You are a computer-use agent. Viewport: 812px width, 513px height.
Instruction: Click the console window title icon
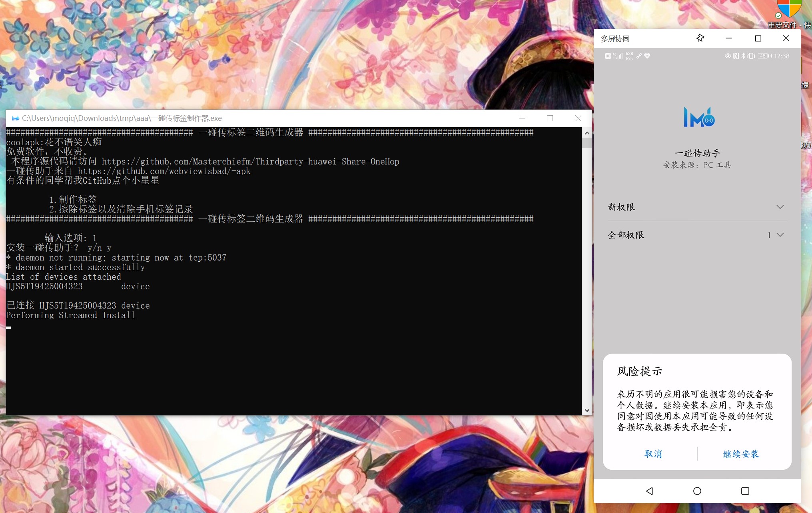[x=15, y=118]
